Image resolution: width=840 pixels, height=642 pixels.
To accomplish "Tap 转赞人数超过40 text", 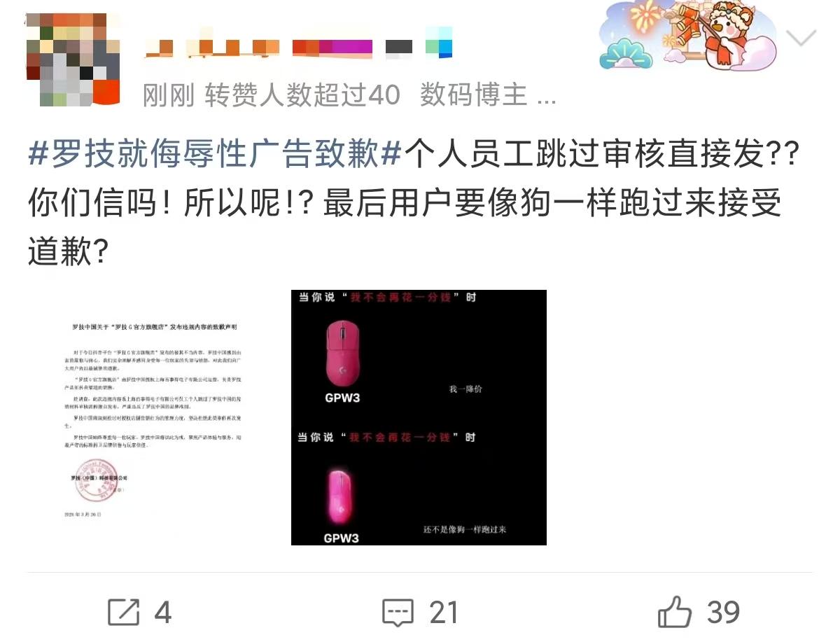I will (x=302, y=95).
